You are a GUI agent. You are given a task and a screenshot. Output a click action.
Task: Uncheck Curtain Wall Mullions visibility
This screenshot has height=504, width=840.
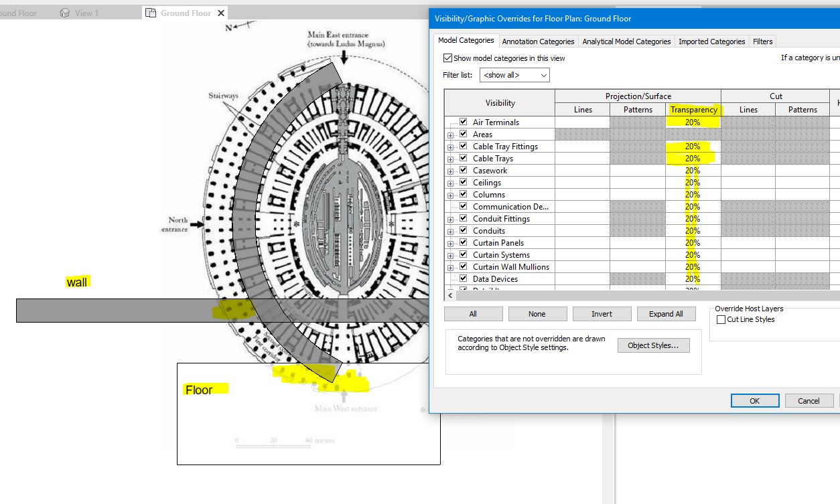(x=464, y=266)
